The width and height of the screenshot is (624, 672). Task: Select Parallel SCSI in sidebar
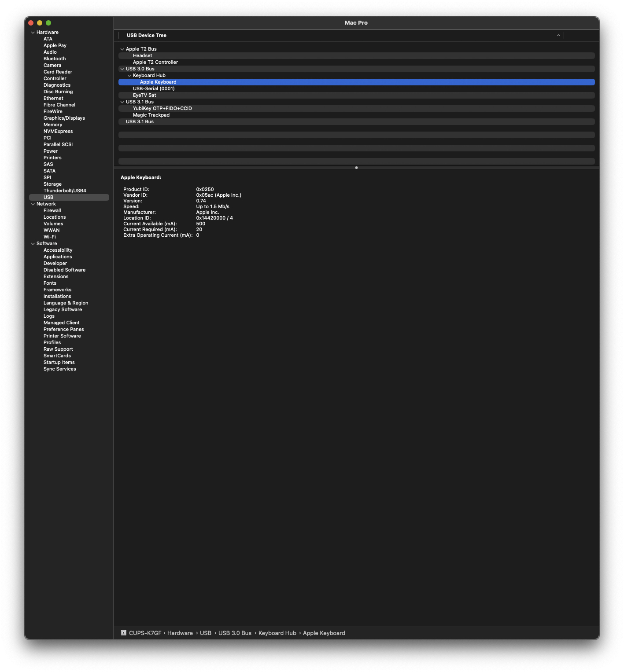point(58,145)
